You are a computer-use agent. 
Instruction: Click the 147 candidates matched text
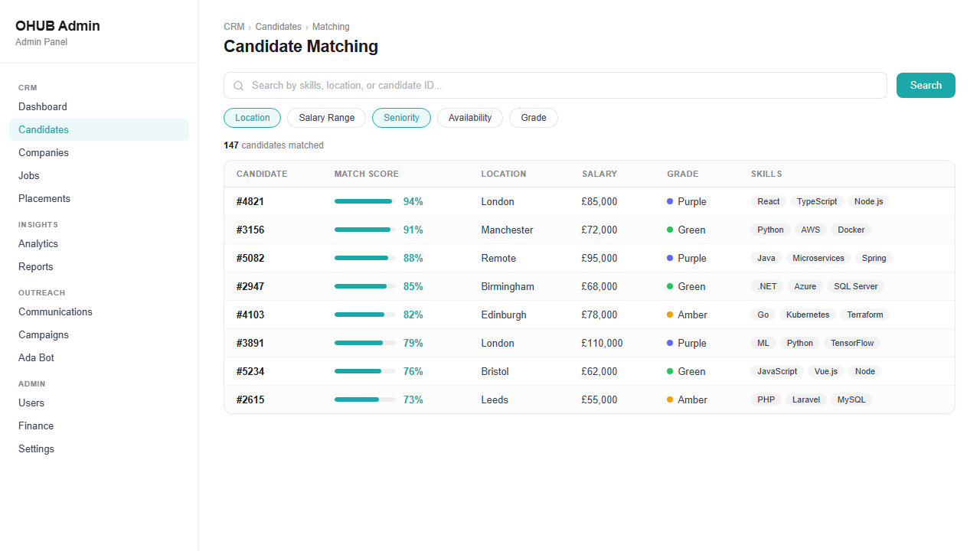273,145
